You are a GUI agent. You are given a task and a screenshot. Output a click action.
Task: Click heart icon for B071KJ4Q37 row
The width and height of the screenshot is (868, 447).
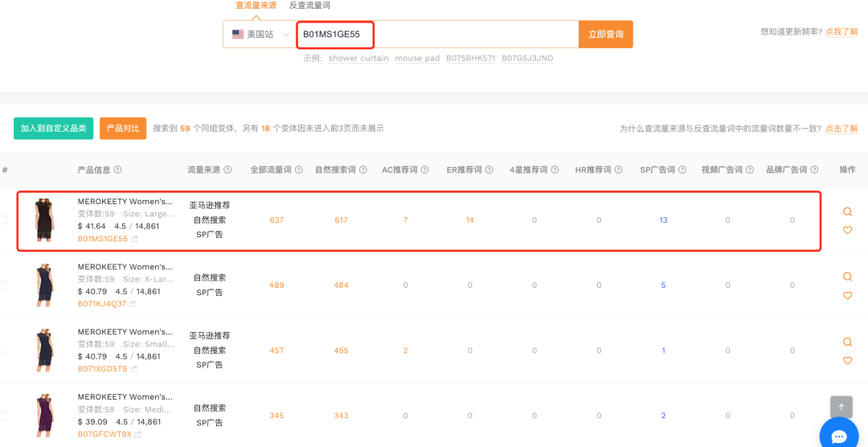point(847,296)
